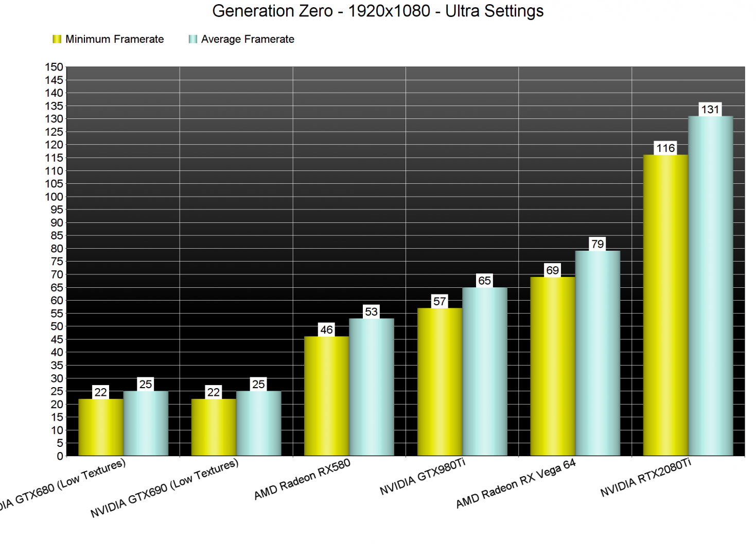This screenshot has width=756, height=556.
Task: Click the yellow Minimum Framerate legend swatch
Action: coord(57,39)
